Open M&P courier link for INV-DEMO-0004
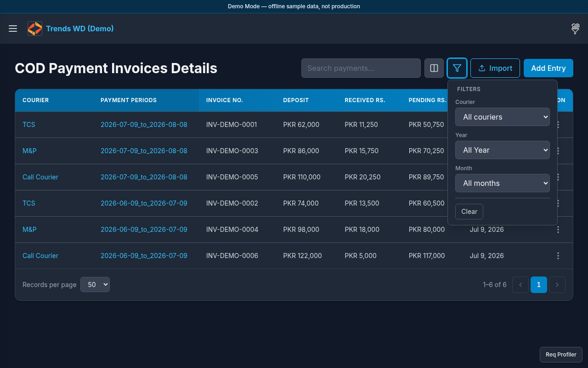This screenshot has width=588, height=368. 29,230
